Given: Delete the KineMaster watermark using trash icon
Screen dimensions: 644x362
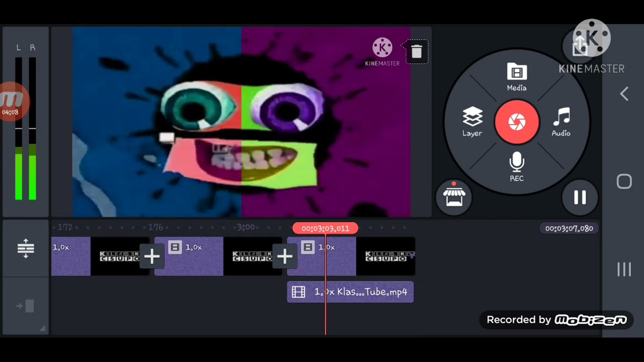Looking at the screenshot, I should (x=417, y=51).
